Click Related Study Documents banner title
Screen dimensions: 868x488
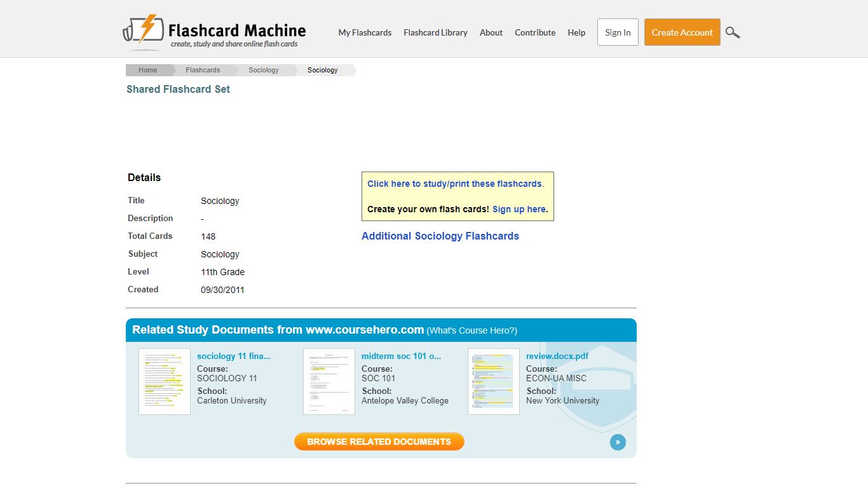(x=278, y=330)
